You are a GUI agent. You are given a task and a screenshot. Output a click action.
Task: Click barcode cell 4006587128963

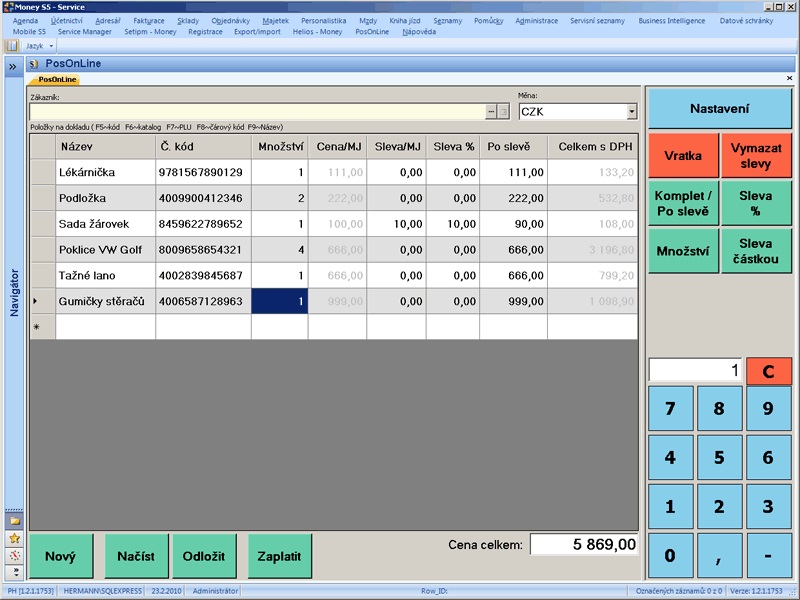[x=203, y=301]
